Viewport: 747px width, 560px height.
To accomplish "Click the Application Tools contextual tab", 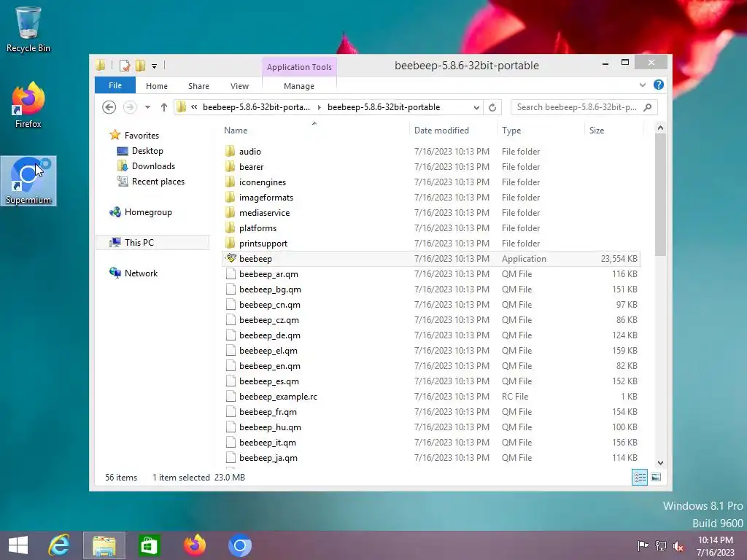I will point(299,67).
